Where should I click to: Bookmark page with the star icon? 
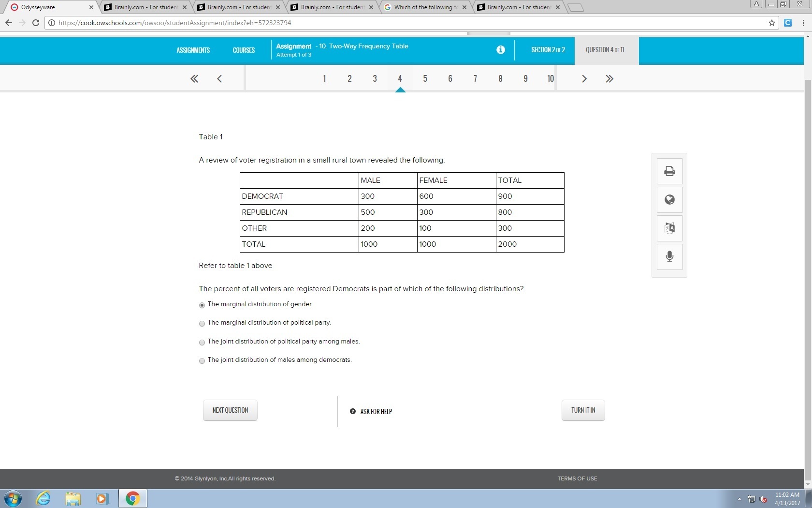tap(771, 23)
